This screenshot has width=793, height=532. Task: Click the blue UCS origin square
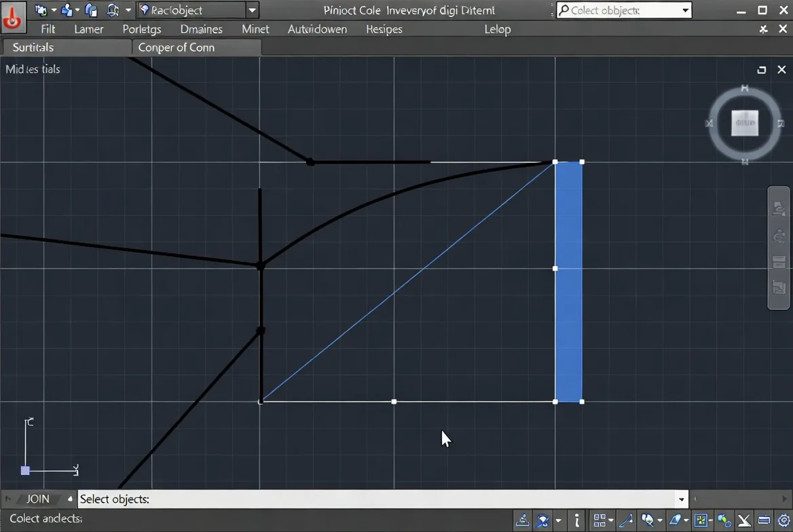pos(25,471)
